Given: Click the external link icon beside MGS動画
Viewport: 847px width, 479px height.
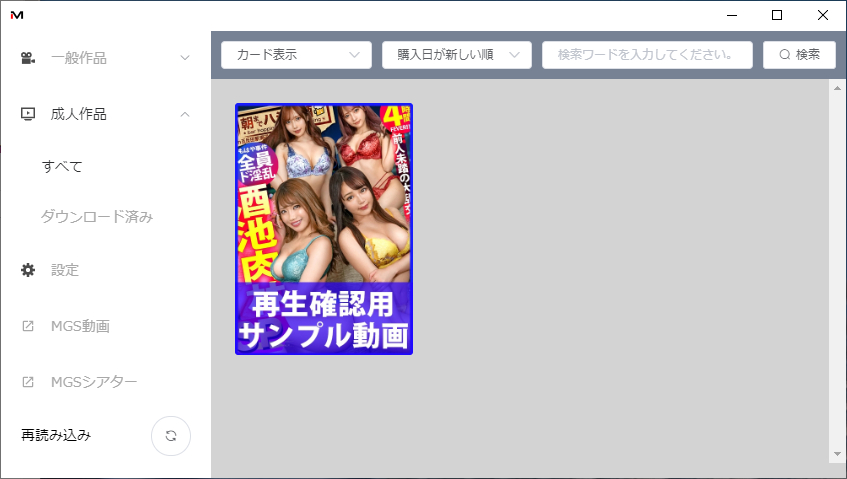Looking at the screenshot, I should click(28, 326).
